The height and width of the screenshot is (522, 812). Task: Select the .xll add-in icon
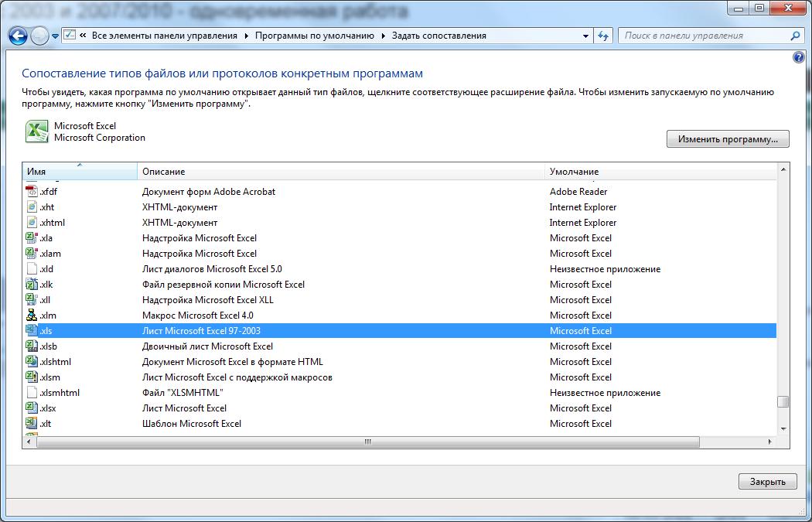(32, 300)
